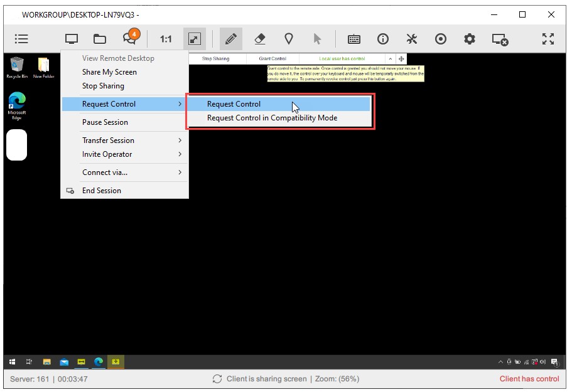Open the chat panel with 4 notifications

[x=130, y=39]
